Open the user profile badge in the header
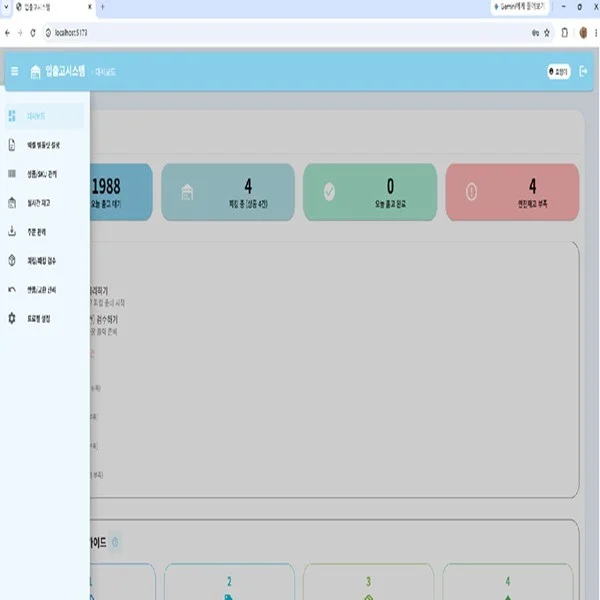 (559, 72)
